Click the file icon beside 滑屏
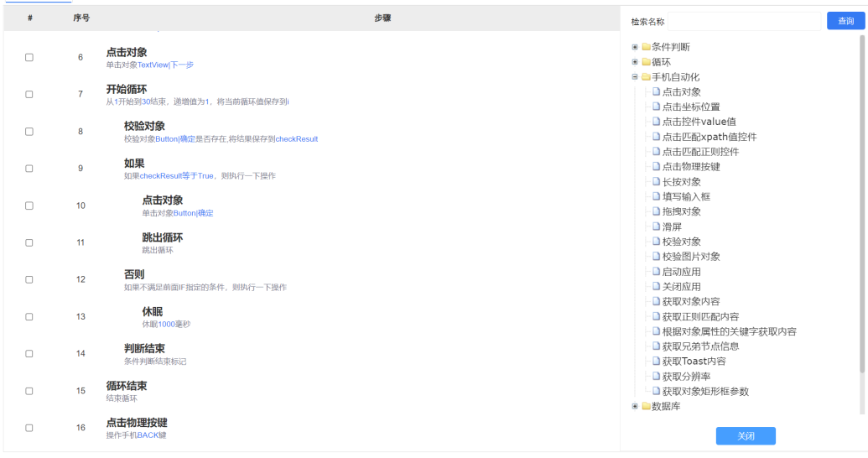868x458 pixels. (657, 226)
